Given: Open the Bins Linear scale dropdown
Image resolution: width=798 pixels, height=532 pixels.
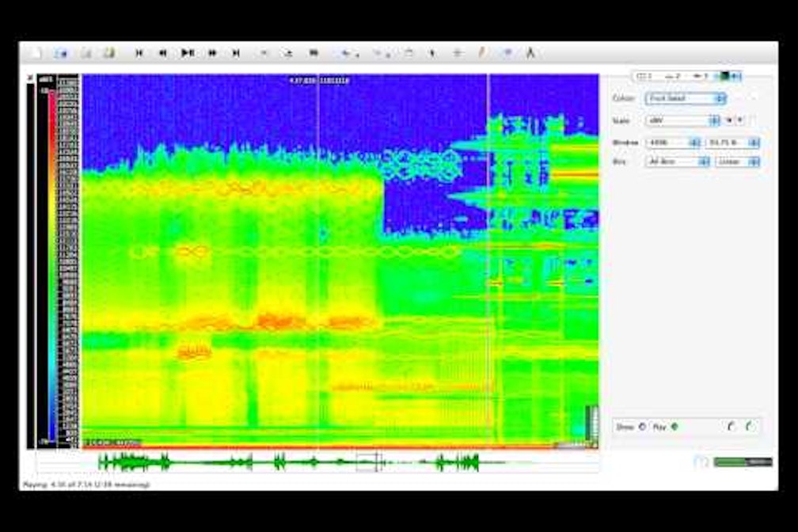Looking at the screenshot, I should click(x=737, y=161).
